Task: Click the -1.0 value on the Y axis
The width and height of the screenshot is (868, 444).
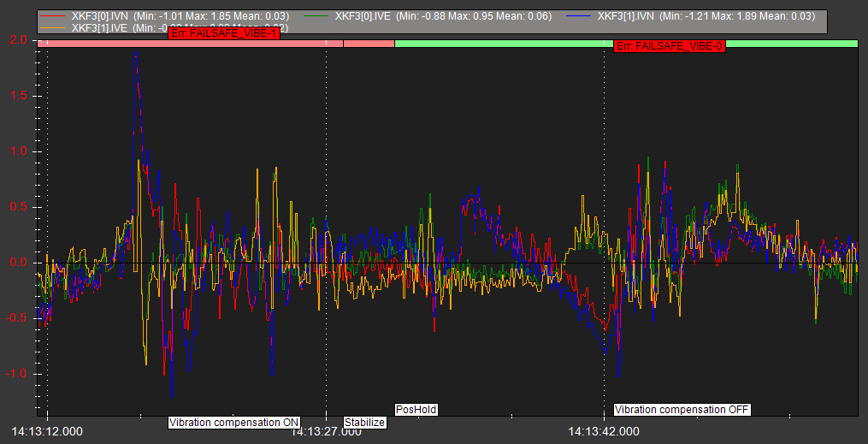Action: [17, 374]
